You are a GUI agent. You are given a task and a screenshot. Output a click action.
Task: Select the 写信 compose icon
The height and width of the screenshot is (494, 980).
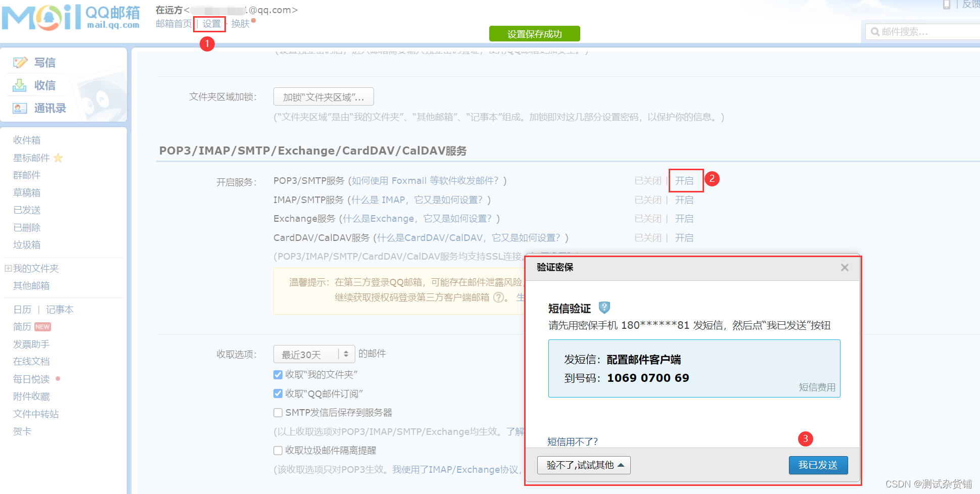20,62
